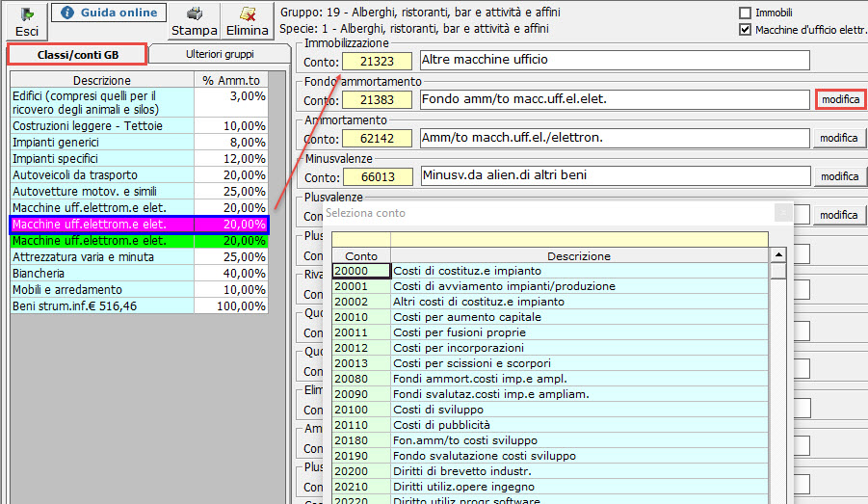Click modifica for Plusvalenze account
The image size is (868, 504).
click(839, 215)
